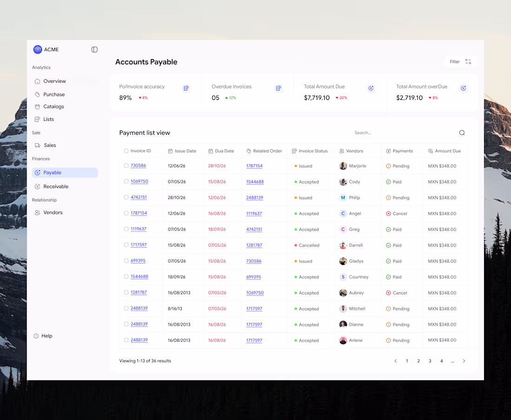511x420 pixels.
Task: Select the Purchase icon in Analytics
Action: [x=39, y=94]
